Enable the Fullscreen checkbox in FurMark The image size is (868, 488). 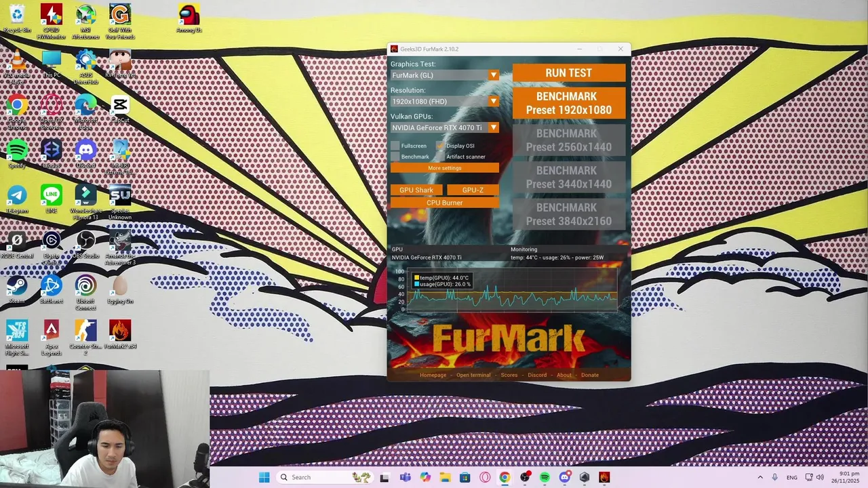(395, 146)
